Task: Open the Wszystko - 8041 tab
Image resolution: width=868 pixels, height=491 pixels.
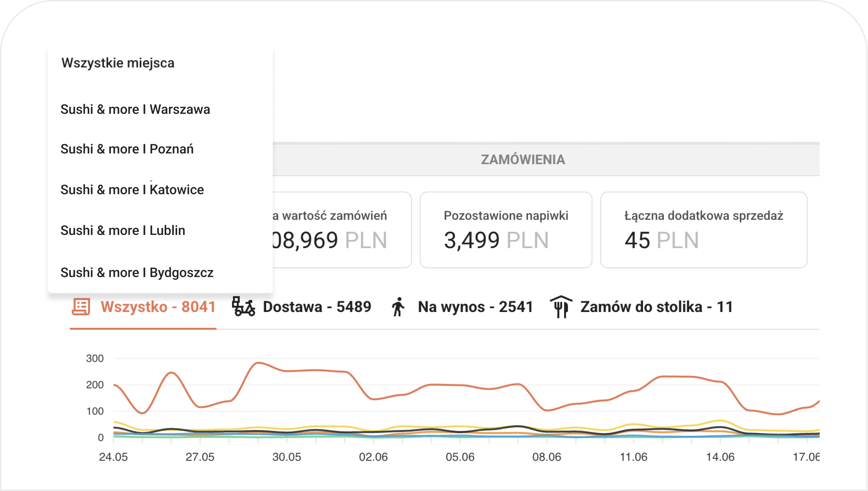Action: click(143, 307)
